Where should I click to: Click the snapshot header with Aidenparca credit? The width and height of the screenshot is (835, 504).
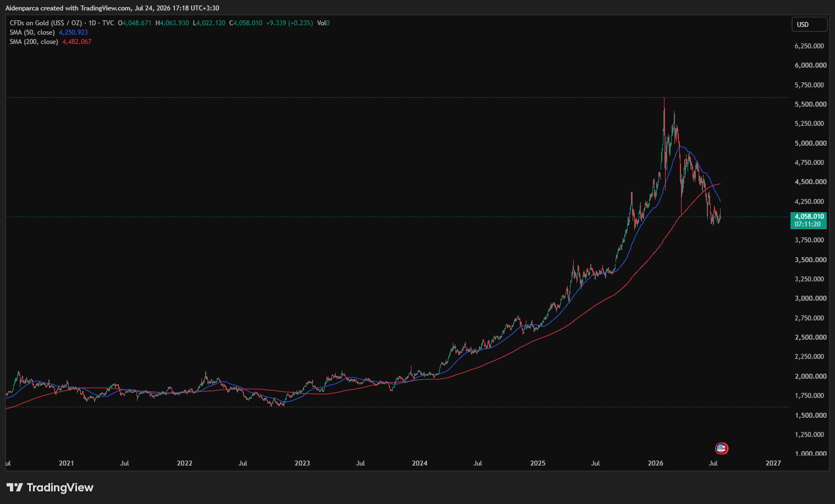(112, 8)
